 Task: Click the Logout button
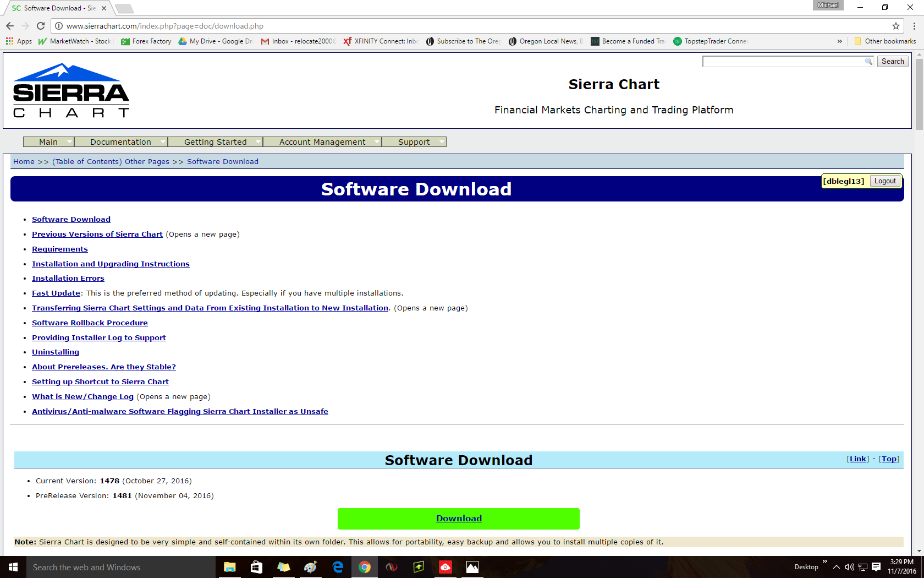pos(885,181)
